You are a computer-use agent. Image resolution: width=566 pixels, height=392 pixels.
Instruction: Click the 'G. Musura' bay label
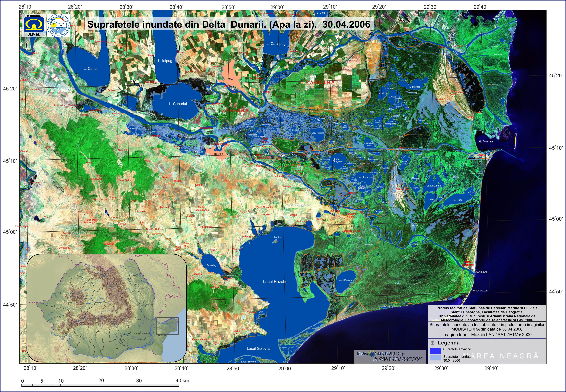[486, 141]
